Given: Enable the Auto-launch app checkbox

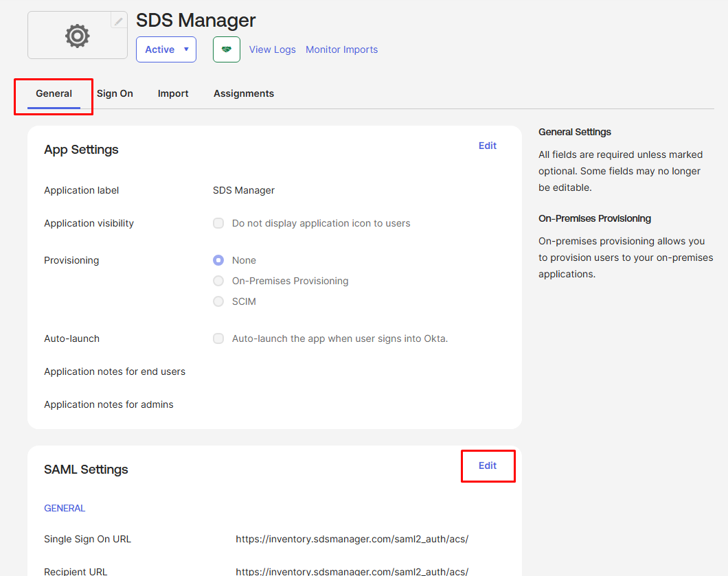Looking at the screenshot, I should [218, 338].
